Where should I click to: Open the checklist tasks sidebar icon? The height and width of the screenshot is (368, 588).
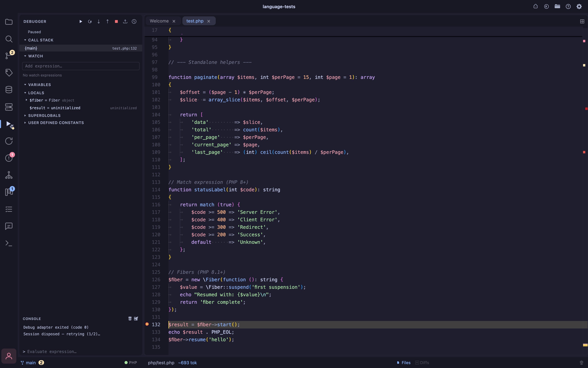tap(9, 209)
